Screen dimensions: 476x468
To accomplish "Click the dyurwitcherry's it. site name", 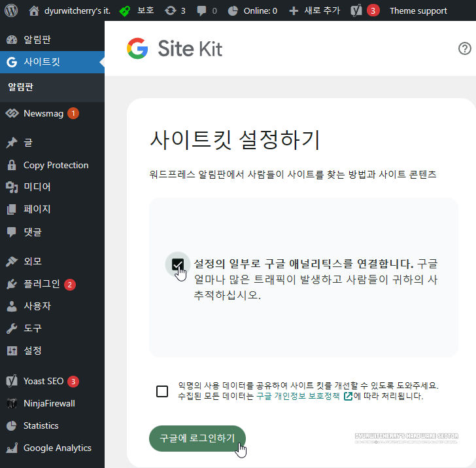I will tap(77, 11).
